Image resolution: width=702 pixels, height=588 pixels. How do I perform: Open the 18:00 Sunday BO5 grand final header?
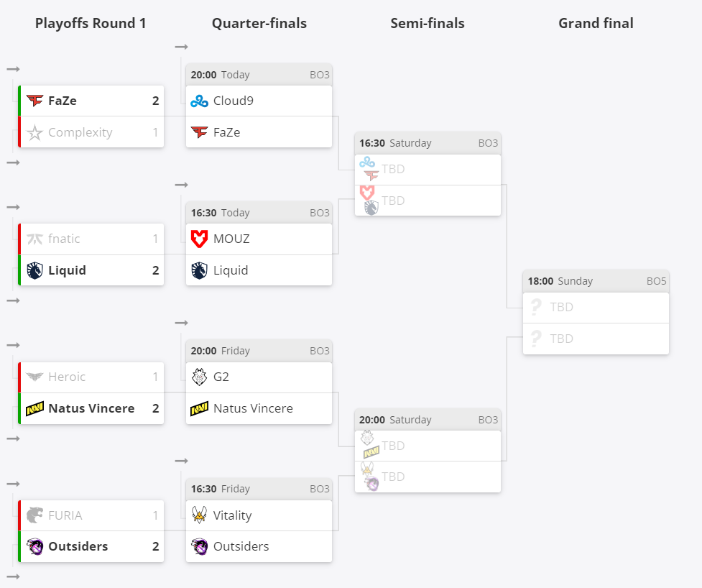pyautogui.click(x=596, y=281)
